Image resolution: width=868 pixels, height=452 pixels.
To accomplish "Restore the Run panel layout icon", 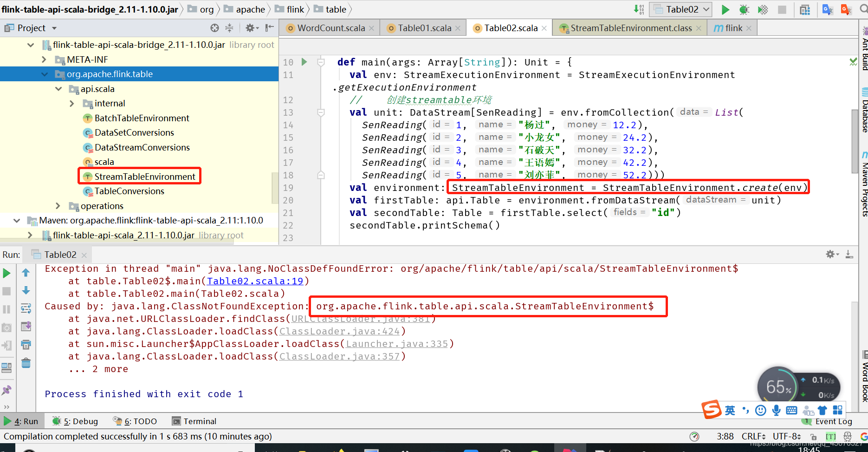I will [x=6, y=368].
